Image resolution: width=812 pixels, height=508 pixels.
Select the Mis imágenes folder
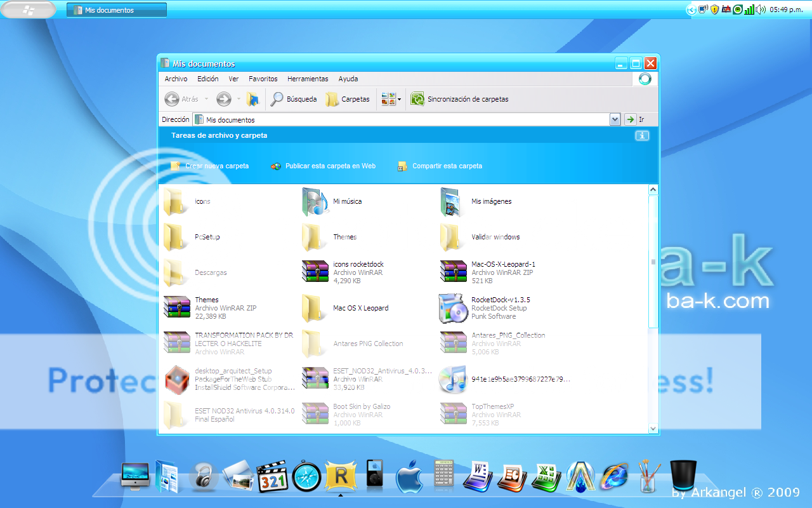476,201
